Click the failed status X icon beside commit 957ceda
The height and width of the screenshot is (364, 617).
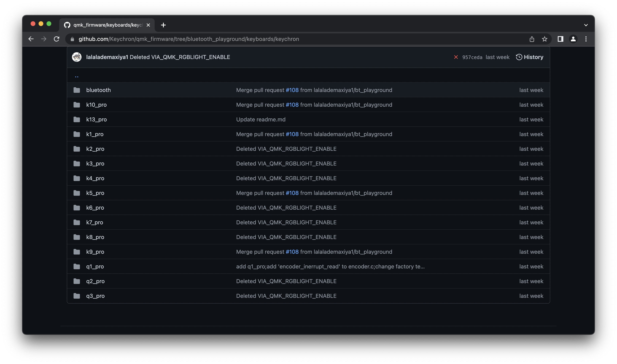click(x=456, y=57)
